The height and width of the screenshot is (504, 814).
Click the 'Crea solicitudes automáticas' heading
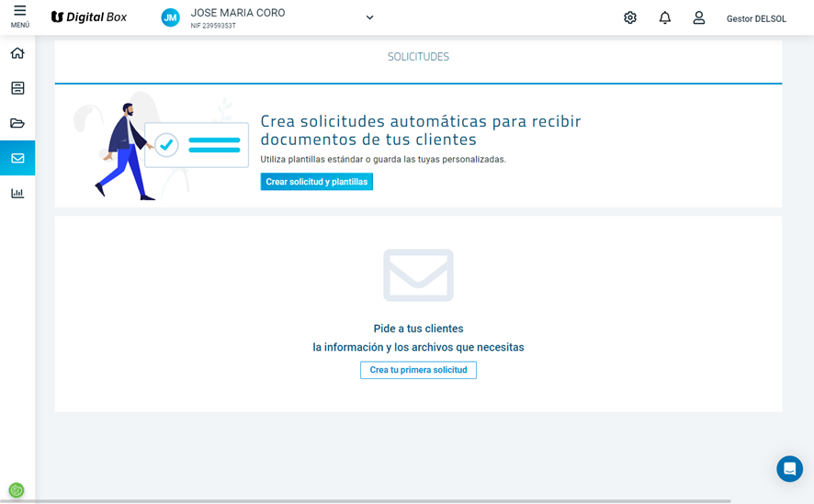pyautogui.click(x=421, y=130)
